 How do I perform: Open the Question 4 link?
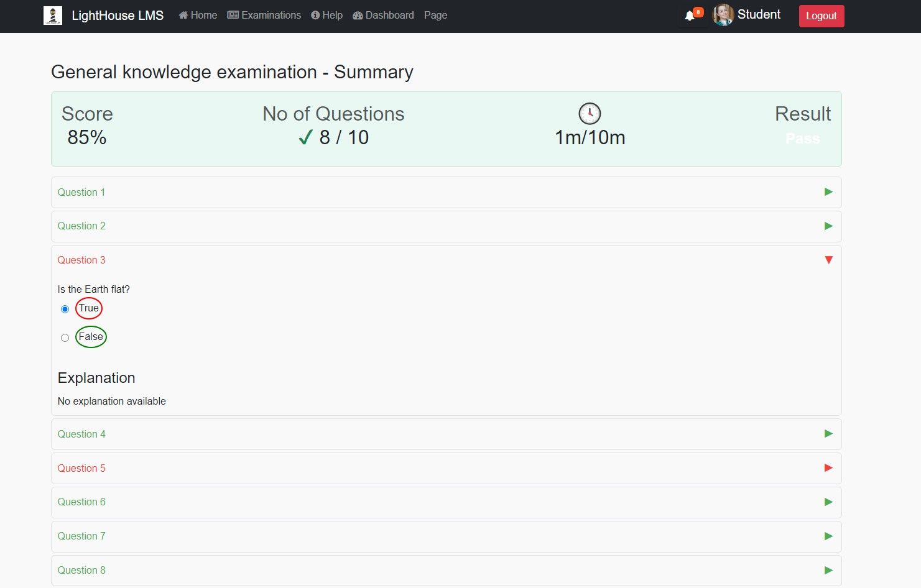[81, 434]
